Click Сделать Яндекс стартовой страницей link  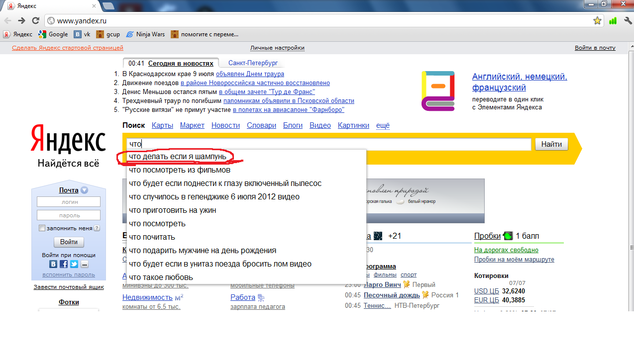pyautogui.click(x=68, y=48)
